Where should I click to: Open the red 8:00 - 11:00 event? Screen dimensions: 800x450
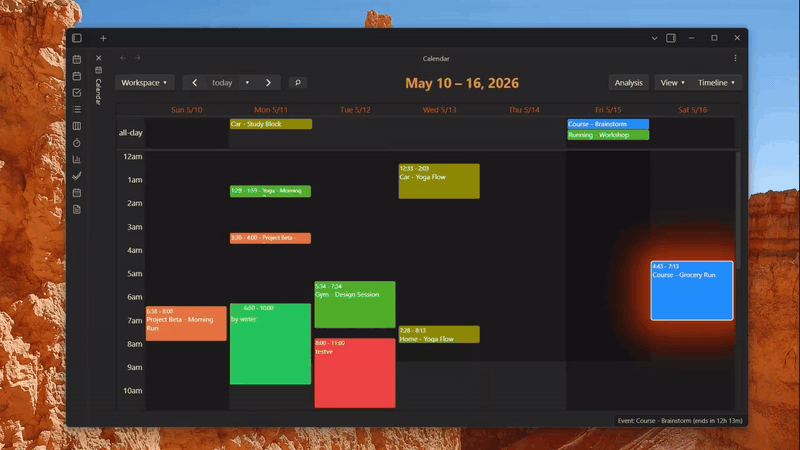click(x=355, y=373)
